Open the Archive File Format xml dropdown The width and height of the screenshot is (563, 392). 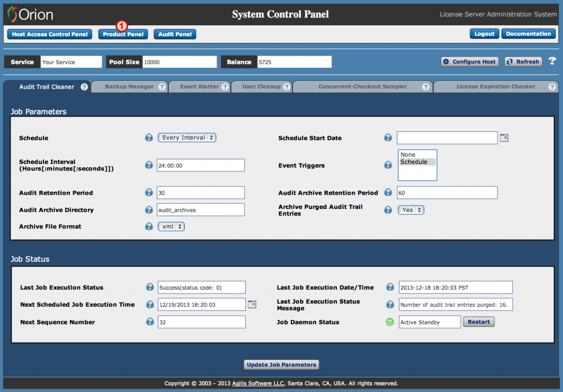[x=171, y=226]
